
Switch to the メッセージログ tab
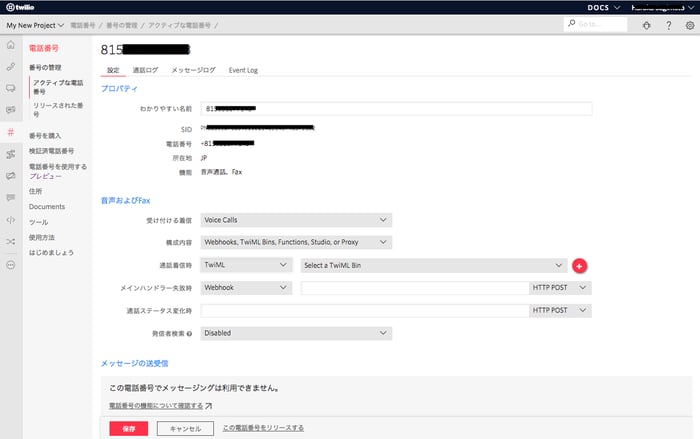click(x=193, y=70)
